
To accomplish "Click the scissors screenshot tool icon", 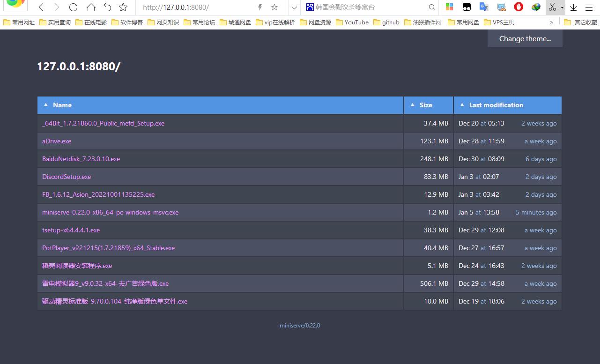I will coord(552,7).
